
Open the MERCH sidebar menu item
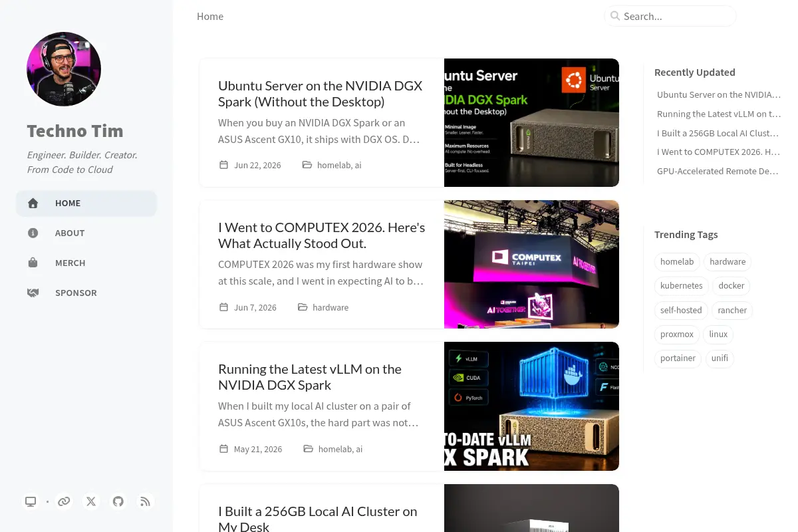tap(86, 263)
